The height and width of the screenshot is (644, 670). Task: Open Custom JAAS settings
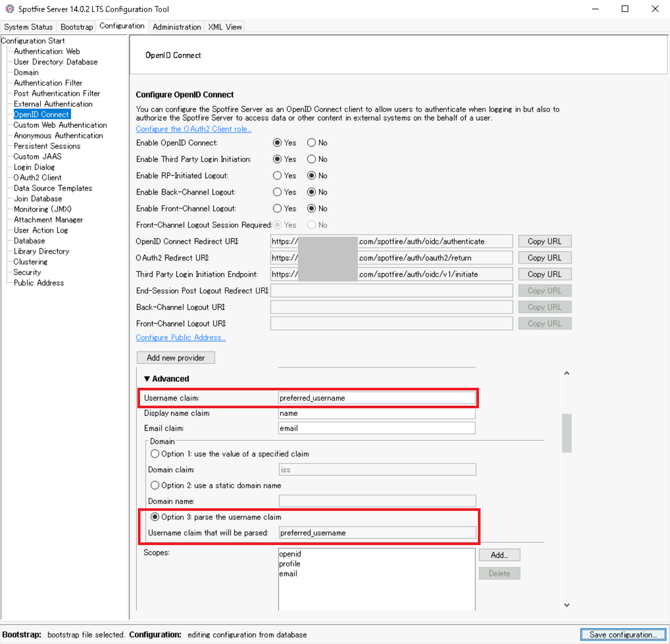[x=37, y=156]
